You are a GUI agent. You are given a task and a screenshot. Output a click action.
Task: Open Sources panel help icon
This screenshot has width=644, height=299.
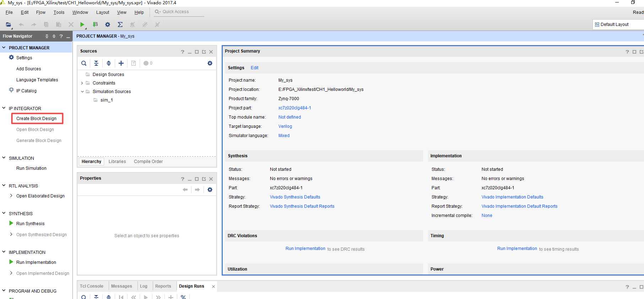[183, 52]
